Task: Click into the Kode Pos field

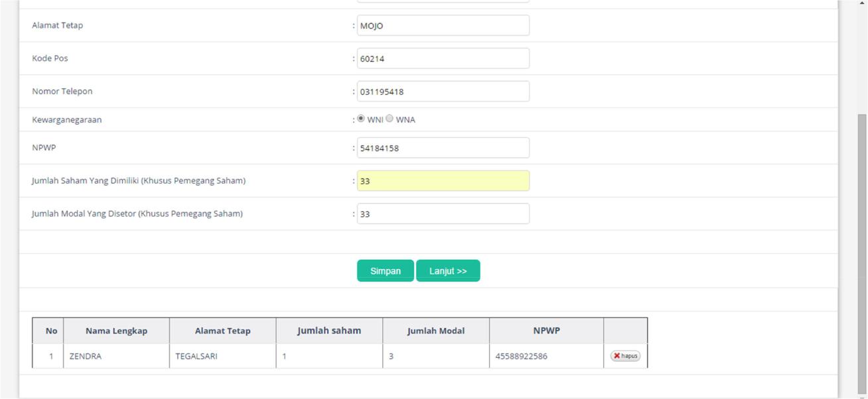Action: pyautogui.click(x=443, y=58)
